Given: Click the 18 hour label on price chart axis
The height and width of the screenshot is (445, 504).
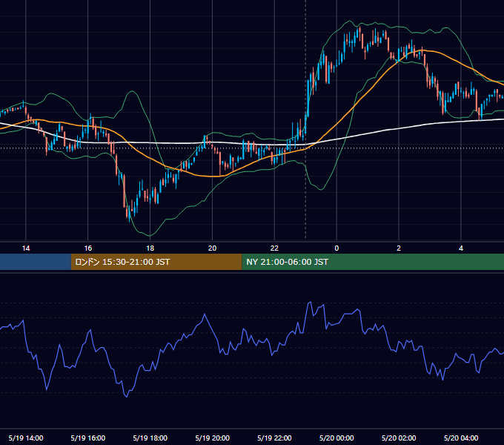Looking at the screenshot, I should tap(150, 248).
